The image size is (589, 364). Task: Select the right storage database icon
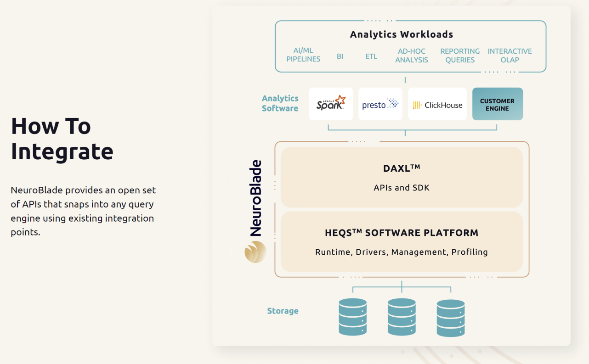(x=450, y=316)
